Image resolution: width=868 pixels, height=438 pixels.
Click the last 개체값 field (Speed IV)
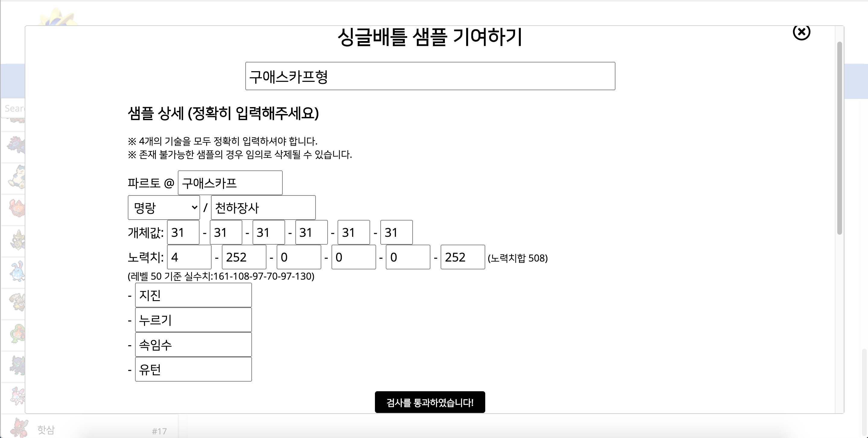click(396, 232)
